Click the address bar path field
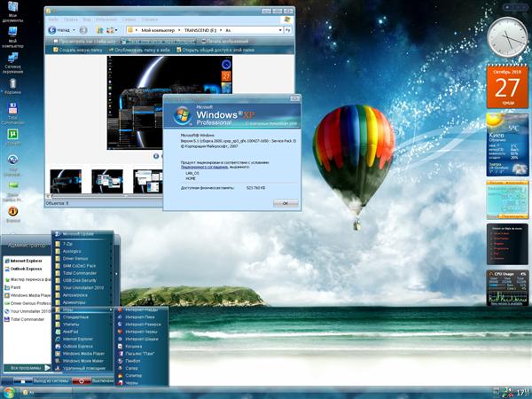Viewport: 532px width, 399px height. tap(205, 30)
